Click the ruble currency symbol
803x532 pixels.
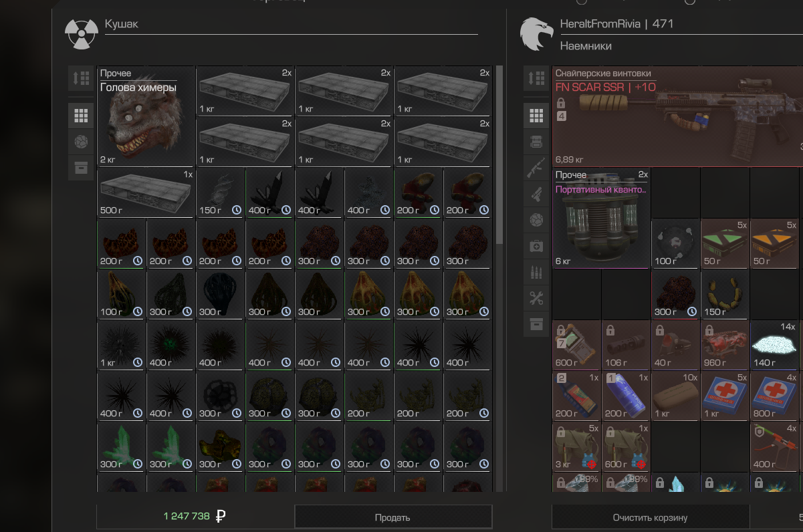point(221,517)
